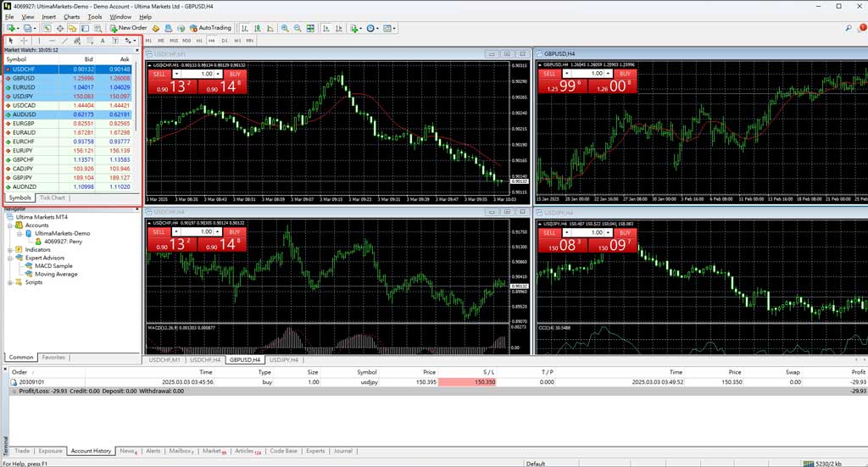Open the Charts menu
This screenshot has width=868, height=467.
point(71,16)
